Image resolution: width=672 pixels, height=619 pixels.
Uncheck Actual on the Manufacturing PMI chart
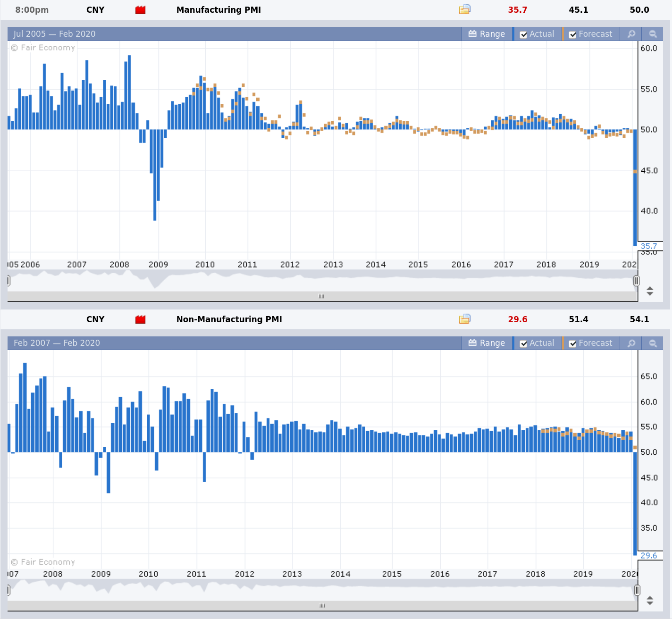tap(523, 34)
